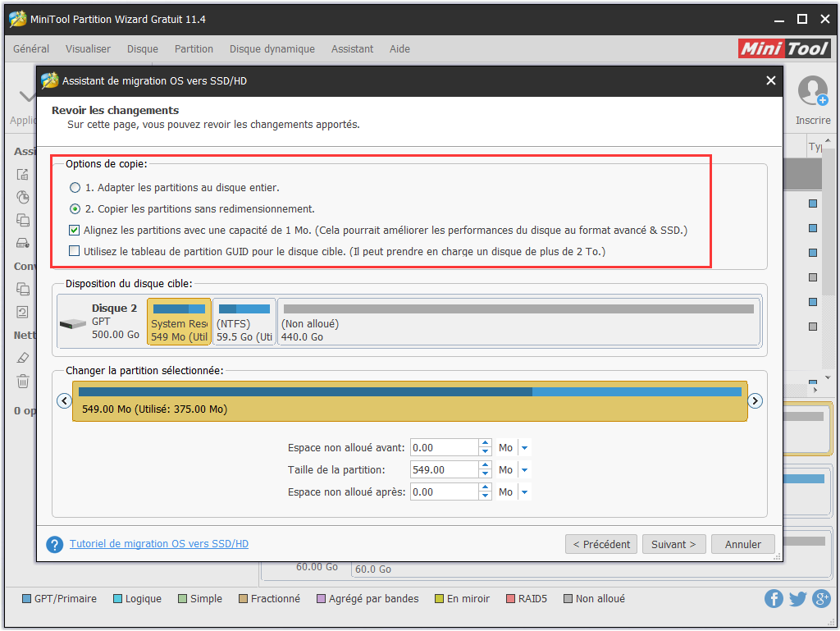This screenshot has height=631, width=840.
Task: Click the Logique legend color box
Action: 118,598
